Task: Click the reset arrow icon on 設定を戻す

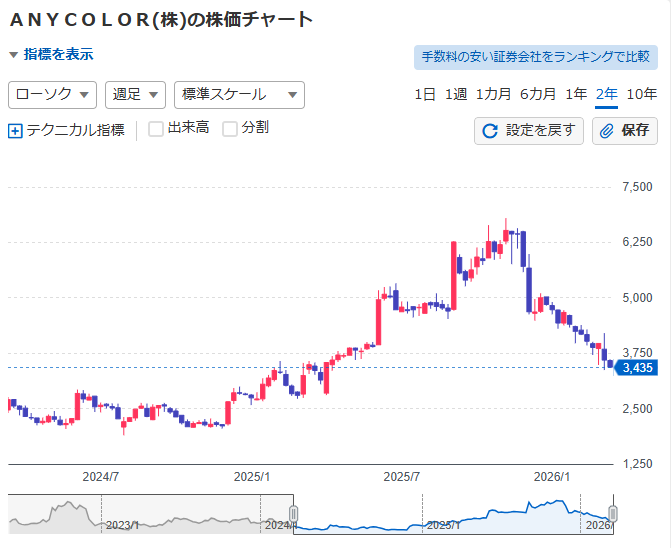Action: (490, 131)
